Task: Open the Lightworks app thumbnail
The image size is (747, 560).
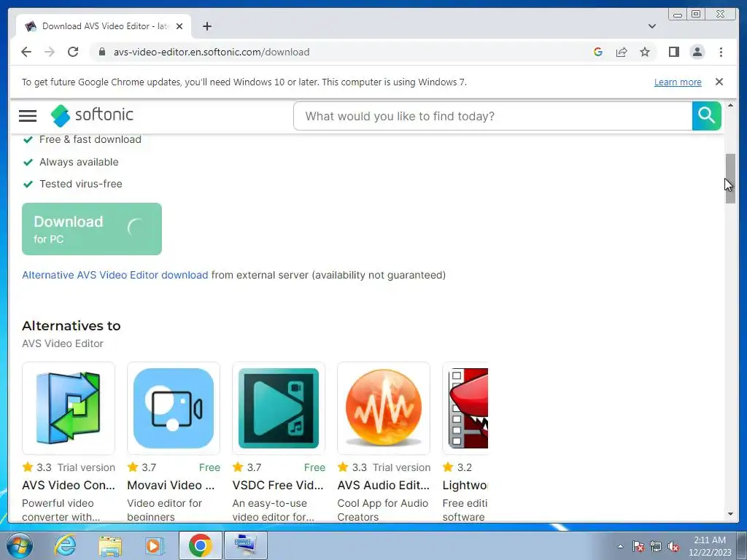Action: [x=465, y=408]
